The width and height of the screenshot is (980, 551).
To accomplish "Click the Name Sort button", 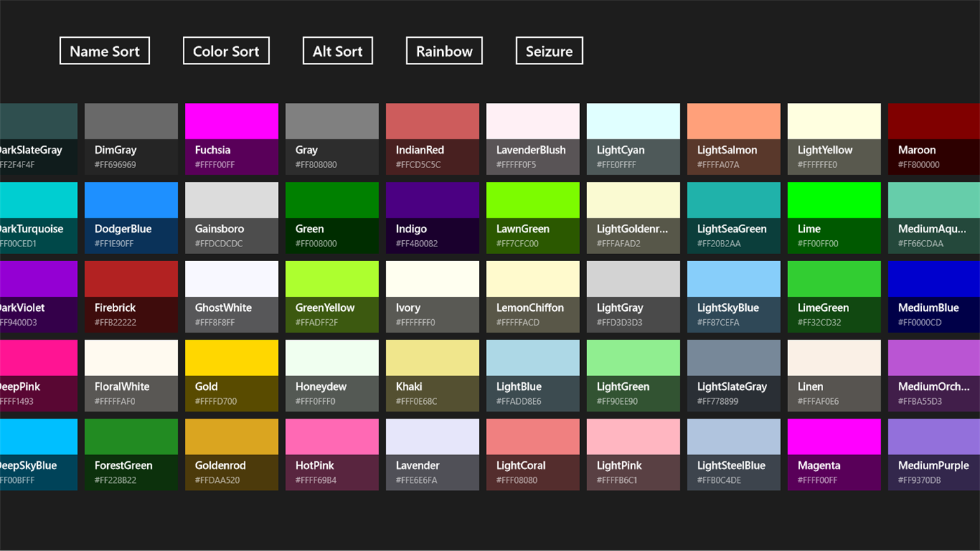I will 104,50.
